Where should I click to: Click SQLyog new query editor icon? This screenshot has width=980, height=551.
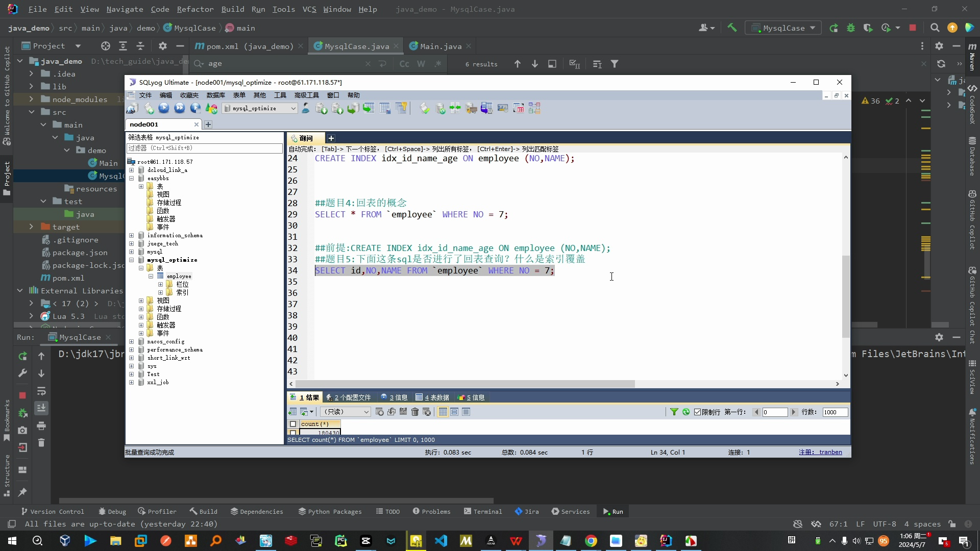pos(149,108)
